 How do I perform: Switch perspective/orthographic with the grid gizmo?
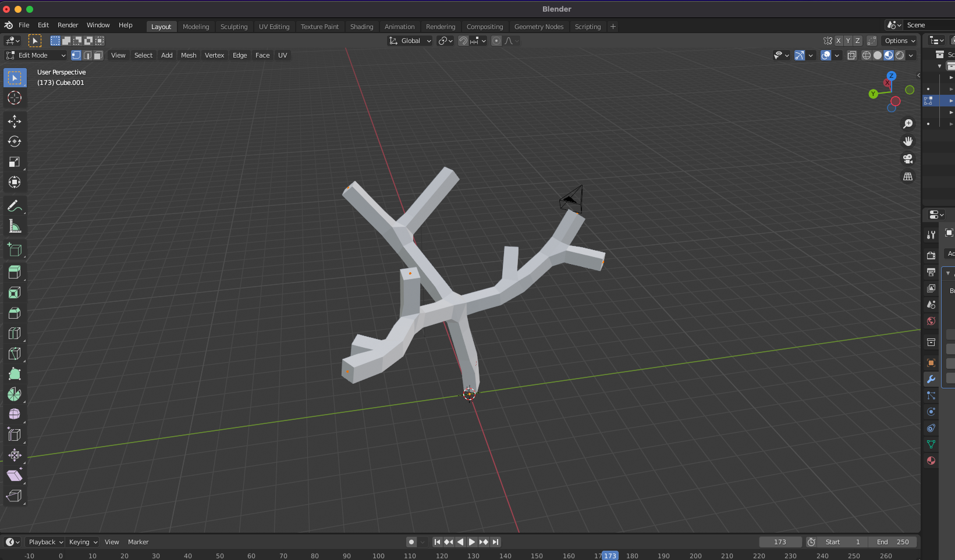(908, 176)
